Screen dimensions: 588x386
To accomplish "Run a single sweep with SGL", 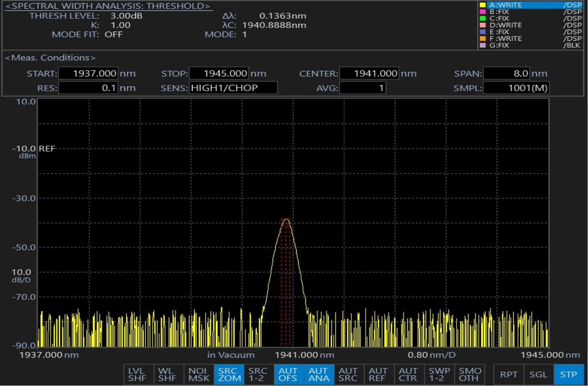I will [x=538, y=374].
